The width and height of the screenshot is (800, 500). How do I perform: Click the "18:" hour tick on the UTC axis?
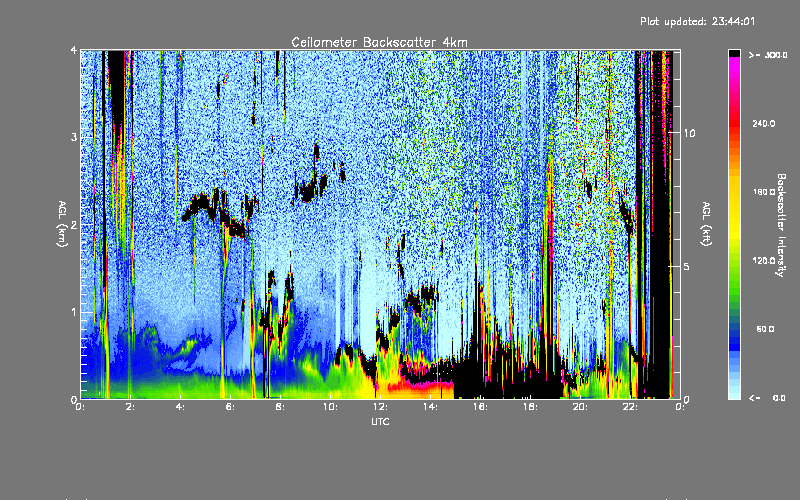pyautogui.click(x=530, y=407)
